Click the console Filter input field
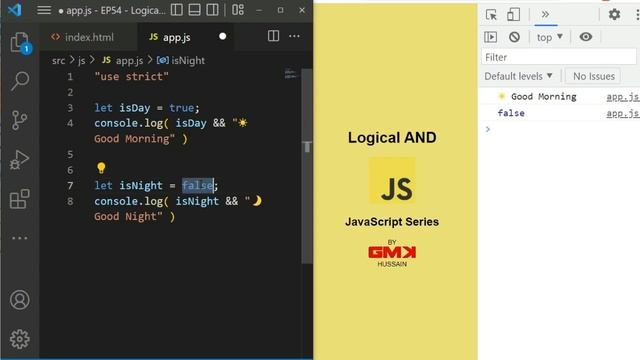This screenshot has height=360, width=640. tap(559, 57)
